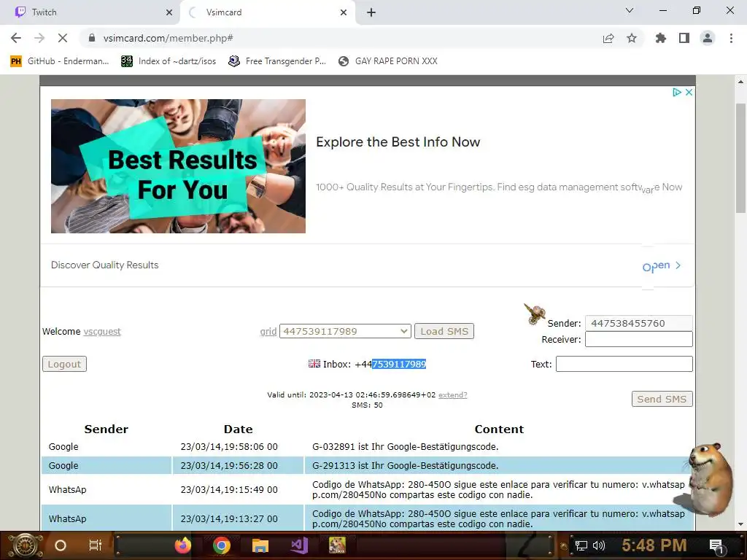Click the Receiver input field

[638, 340]
